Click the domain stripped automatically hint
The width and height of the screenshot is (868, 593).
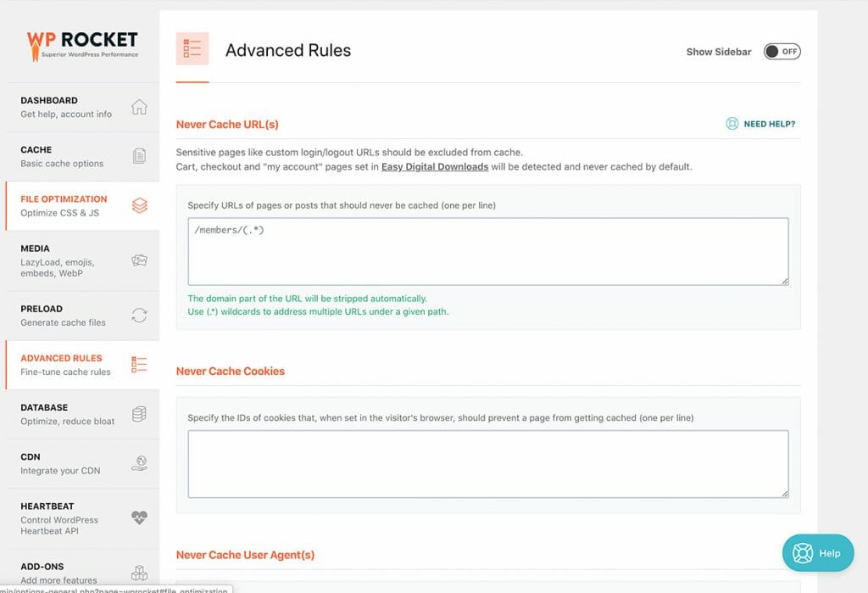(x=307, y=298)
